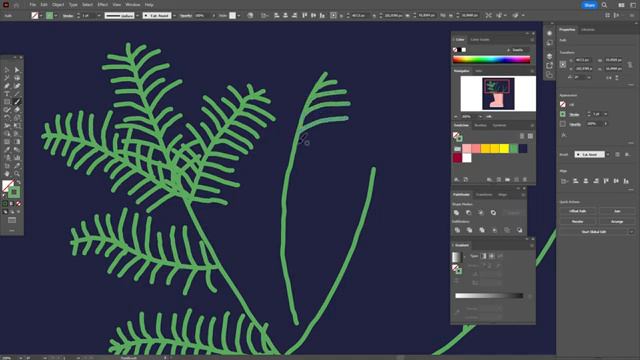Toggle fill/stroke indicator in Gradient panel
This screenshot has height=360, width=640.
click(x=457, y=269)
